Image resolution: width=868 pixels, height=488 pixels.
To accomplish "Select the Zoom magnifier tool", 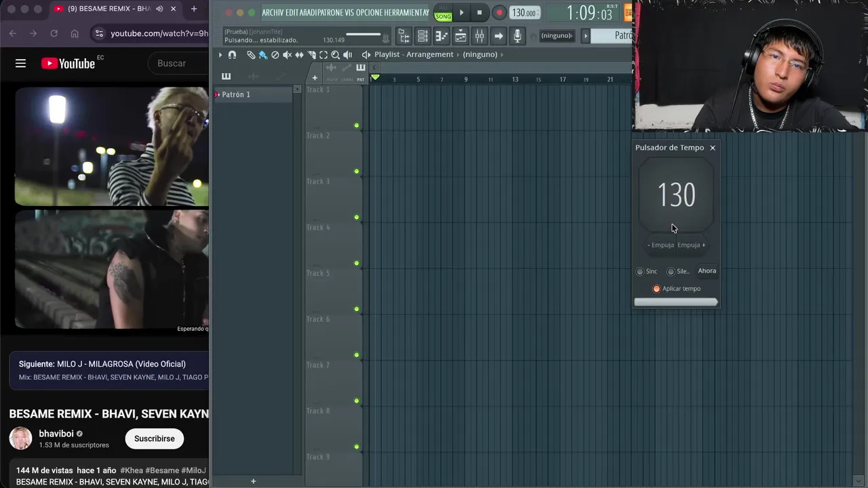I will tap(336, 55).
